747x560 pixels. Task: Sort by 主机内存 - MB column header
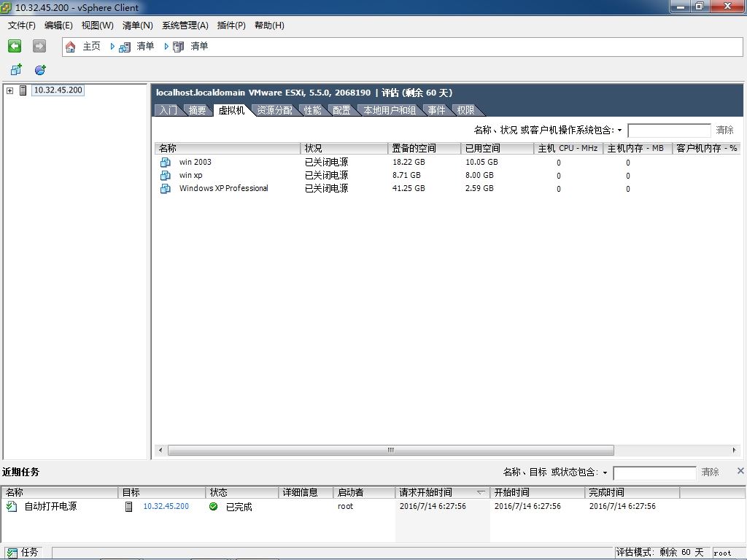coord(638,149)
